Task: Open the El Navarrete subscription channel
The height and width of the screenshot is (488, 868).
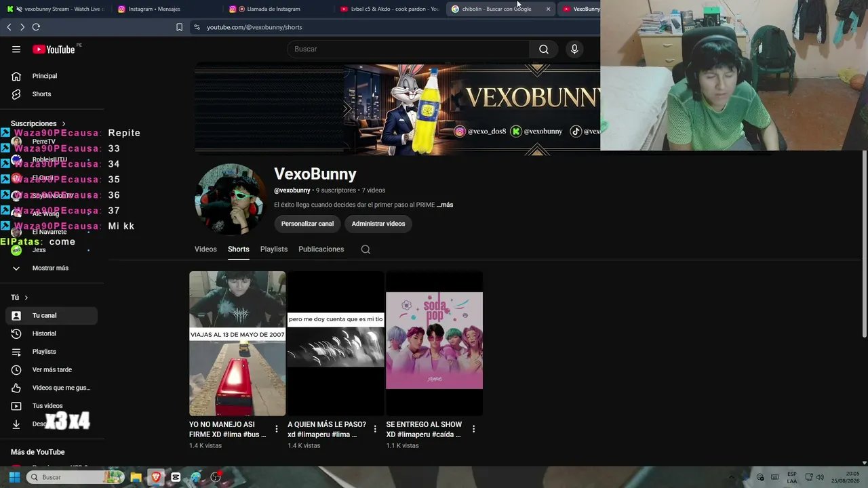Action: 52,232
